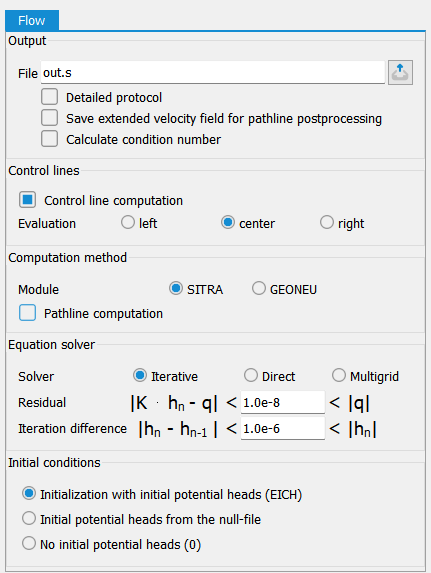This screenshot has width=431, height=573.
Task: Tick the Calculate condition number checkbox
Action: (49, 139)
